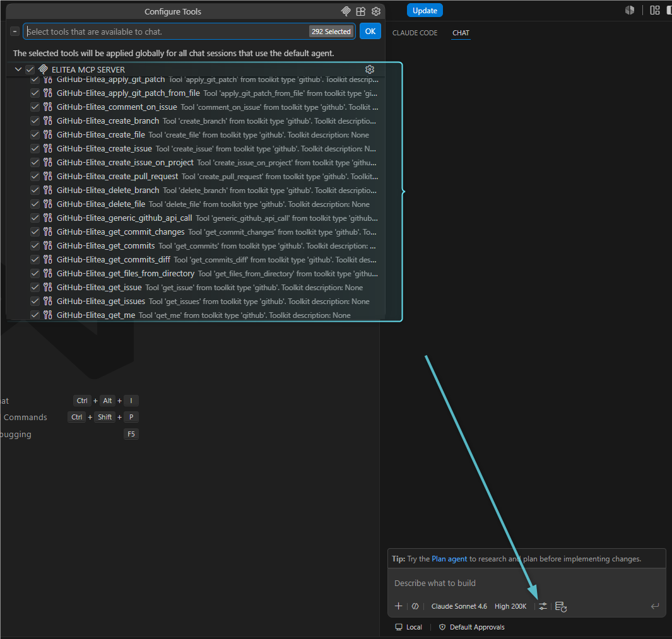
Task: Click the ELITEA MCP SERVER label
Action: click(x=88, y=69)
